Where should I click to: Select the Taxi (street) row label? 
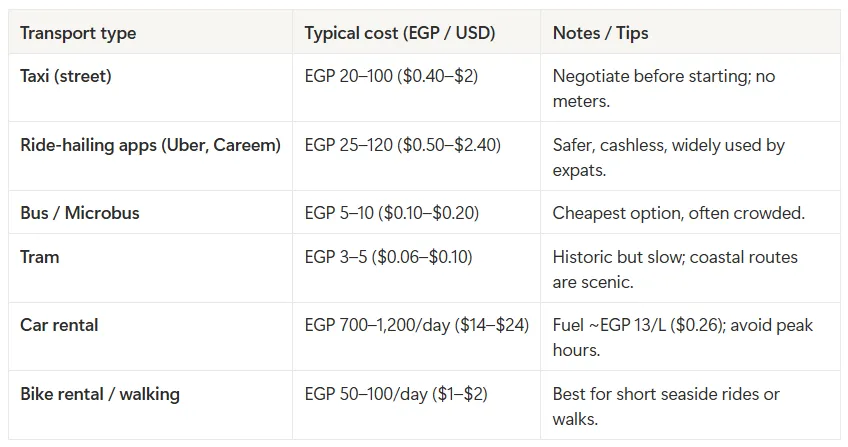click(x=65, y=76)
